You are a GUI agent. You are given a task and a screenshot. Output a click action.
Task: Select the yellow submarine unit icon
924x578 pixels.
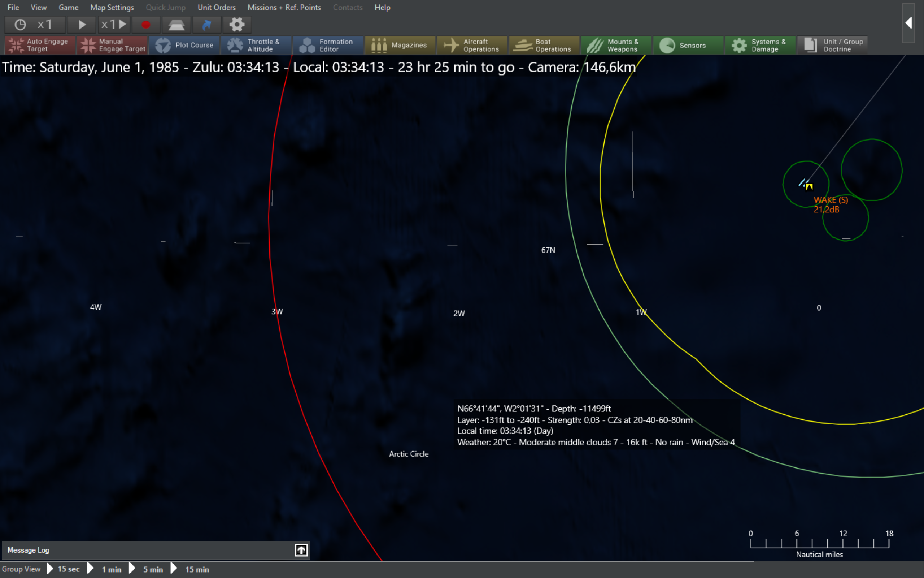809,186
